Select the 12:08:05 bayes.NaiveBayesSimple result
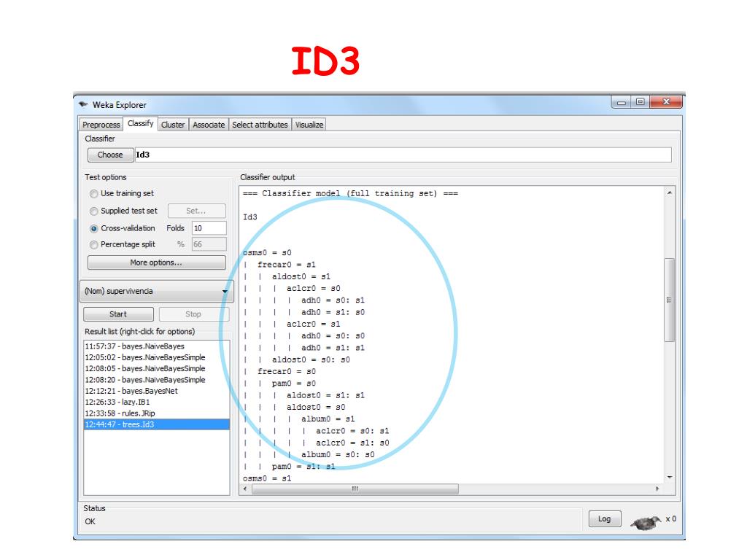The width and height of the screenshot is (747, 560). coord(157,368)
